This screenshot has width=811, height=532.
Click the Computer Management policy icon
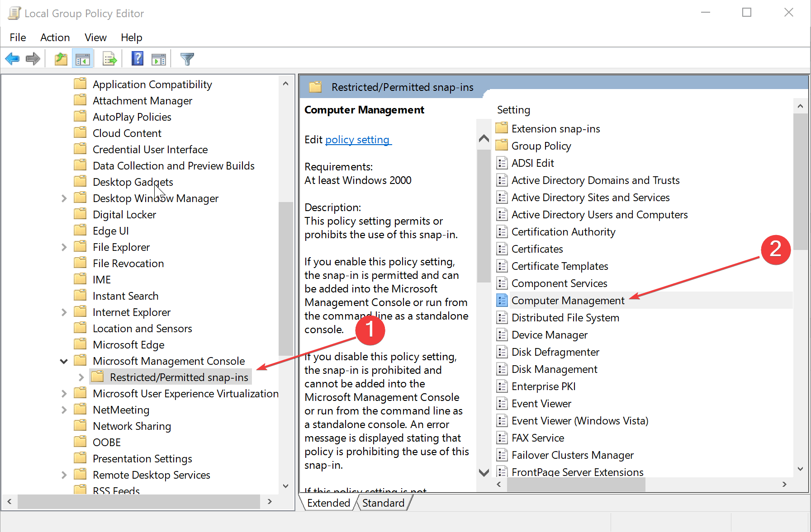pos(502,300)
